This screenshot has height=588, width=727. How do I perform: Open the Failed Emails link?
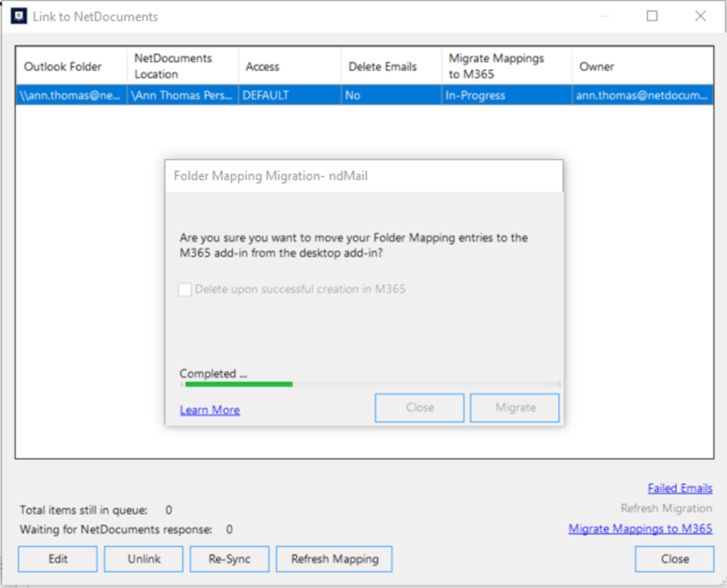point(680,488)
